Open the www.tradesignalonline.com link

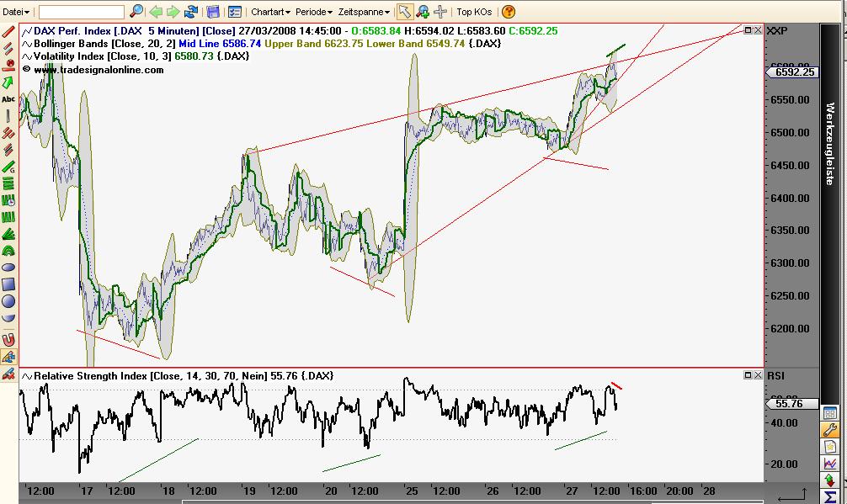(x=99, y=70)
